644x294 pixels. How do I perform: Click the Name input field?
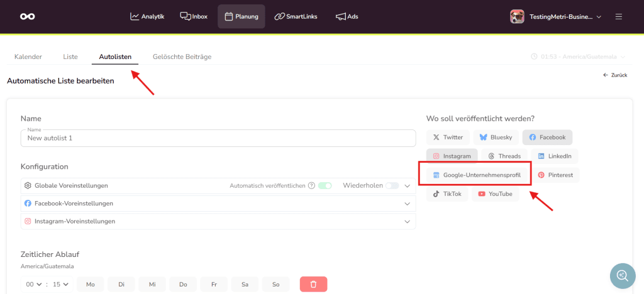[218, 138]
